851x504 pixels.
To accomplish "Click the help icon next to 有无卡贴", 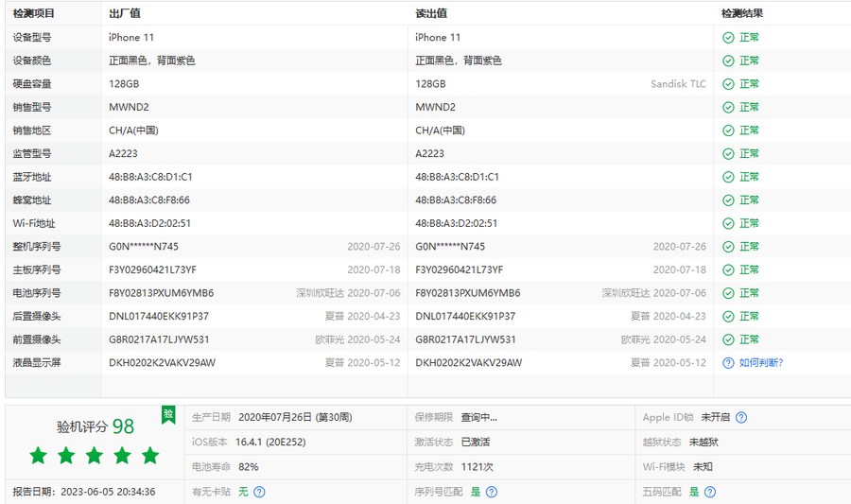I will pos(259,492).
